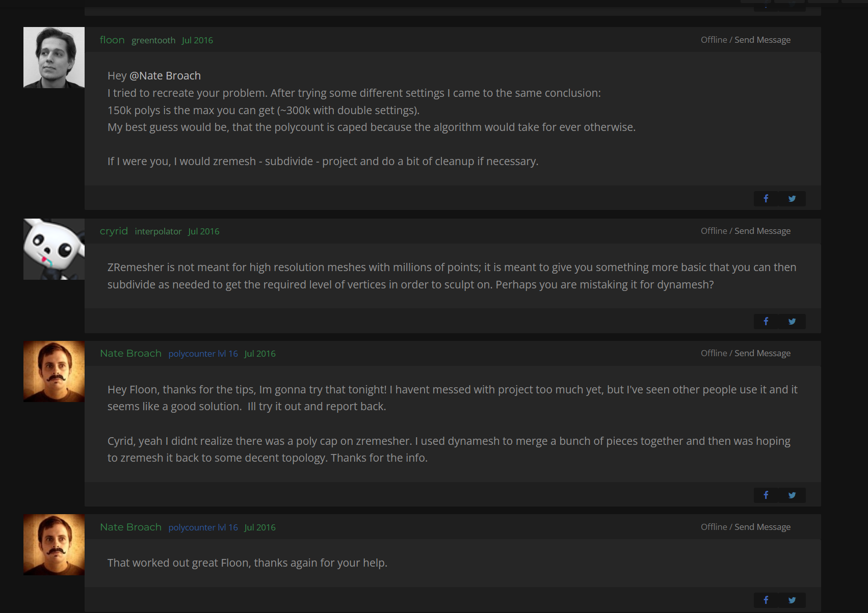Click Nate Broach name on last post
The height and width of the screenshot is (613, 868).
(x=130, y=527)
